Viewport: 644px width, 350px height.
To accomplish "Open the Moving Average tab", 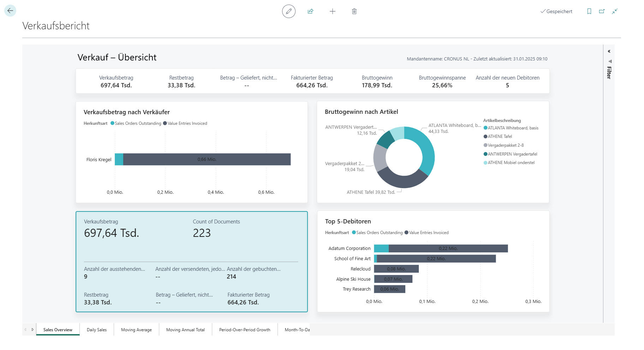I will (x=136, y=329).
